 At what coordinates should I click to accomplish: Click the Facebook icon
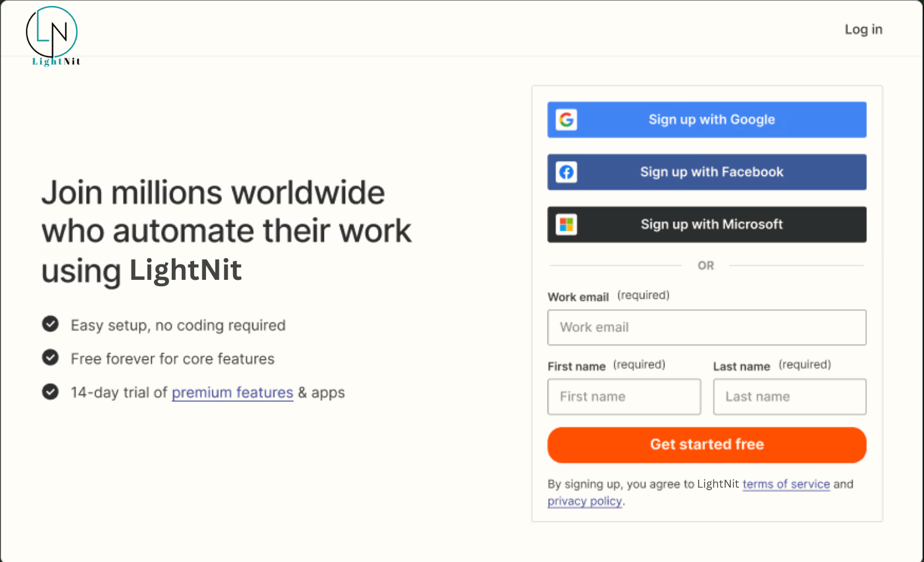[566, 172]
